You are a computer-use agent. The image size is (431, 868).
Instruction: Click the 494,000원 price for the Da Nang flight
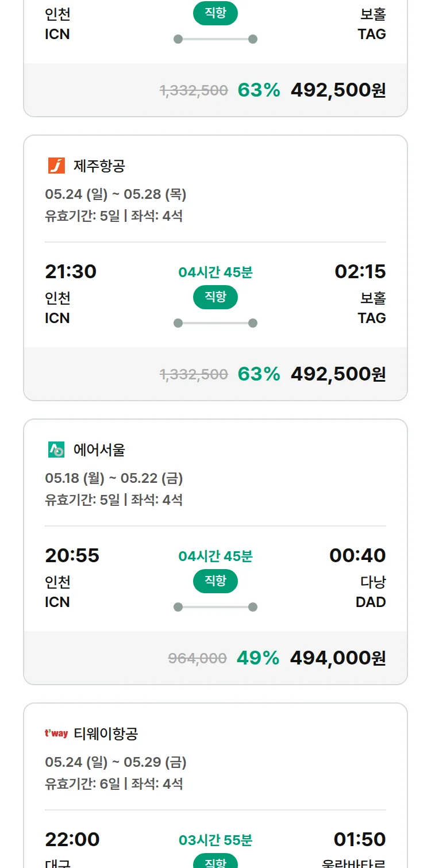[x=338, y=658]
